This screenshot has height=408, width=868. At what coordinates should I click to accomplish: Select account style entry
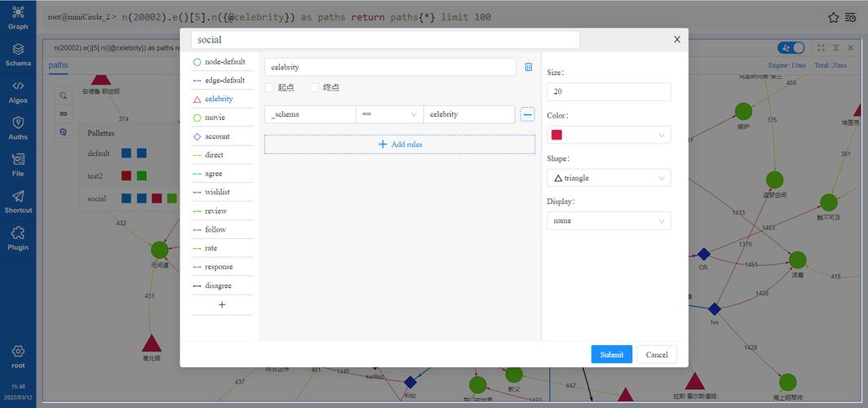coord(222,136)
